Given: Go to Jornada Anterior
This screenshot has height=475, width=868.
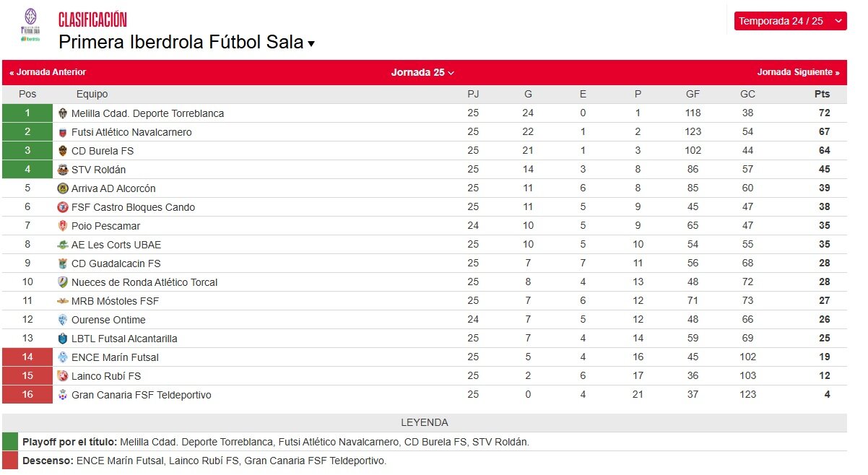Looking at the screenshot, I should 48,72.
